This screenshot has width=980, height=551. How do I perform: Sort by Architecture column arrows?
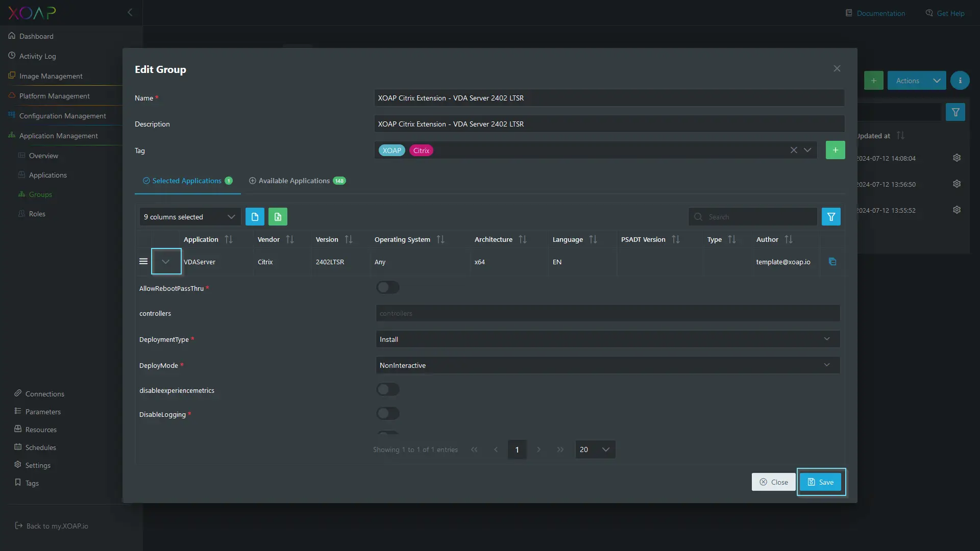(x=523, y=239)
